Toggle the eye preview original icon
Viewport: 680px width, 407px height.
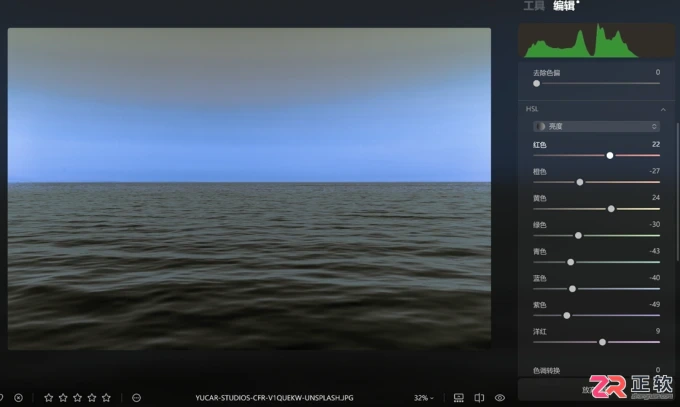[x=500, y=397]
